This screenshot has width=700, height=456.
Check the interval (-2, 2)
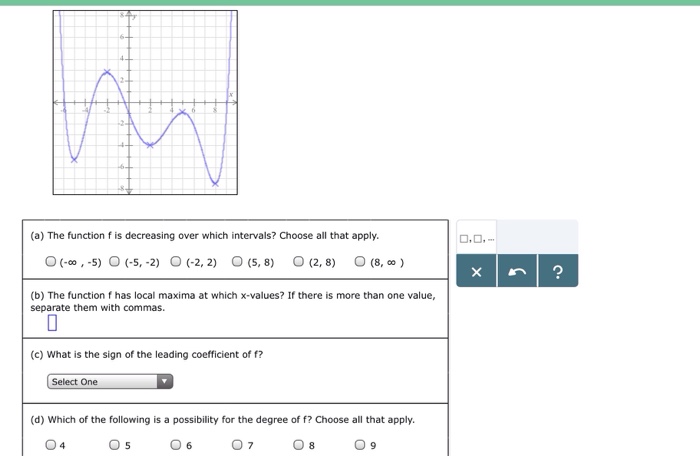click(176, 261)
